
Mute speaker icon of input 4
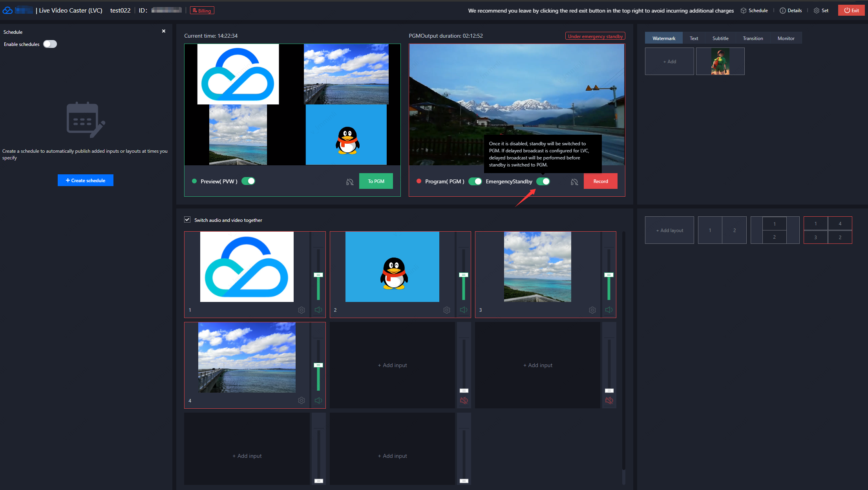coord(318,400)
